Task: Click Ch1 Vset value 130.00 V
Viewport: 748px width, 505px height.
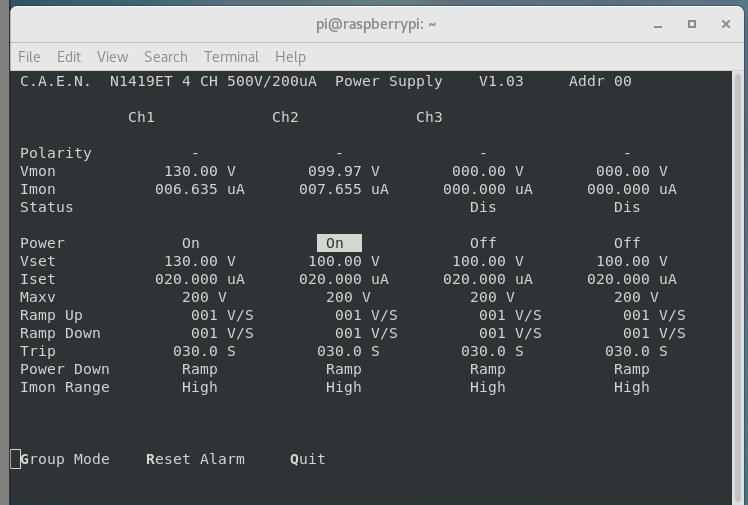Action: tap(199, 261)
